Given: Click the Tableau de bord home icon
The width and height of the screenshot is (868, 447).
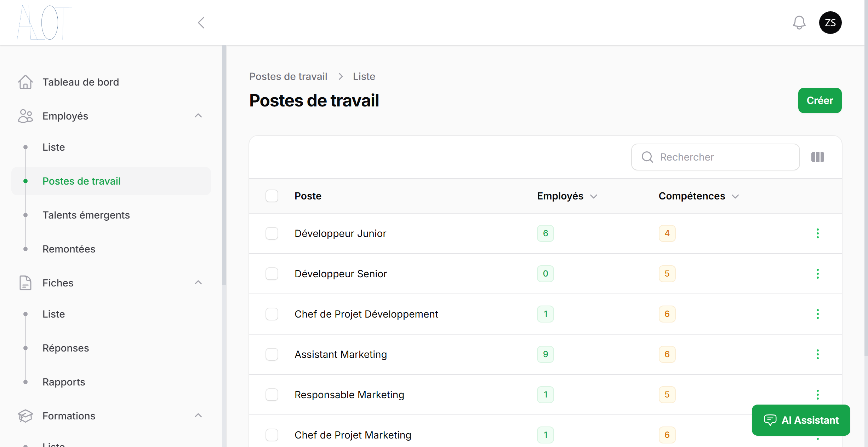Looking at the screenshot, I should (25, 82).
